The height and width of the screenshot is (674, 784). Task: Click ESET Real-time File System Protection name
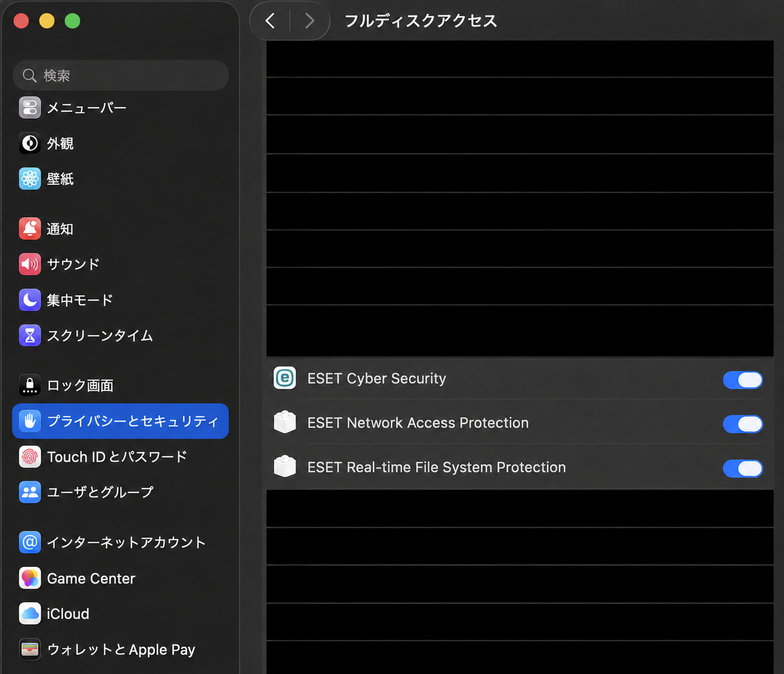click(x=436, y=467)
